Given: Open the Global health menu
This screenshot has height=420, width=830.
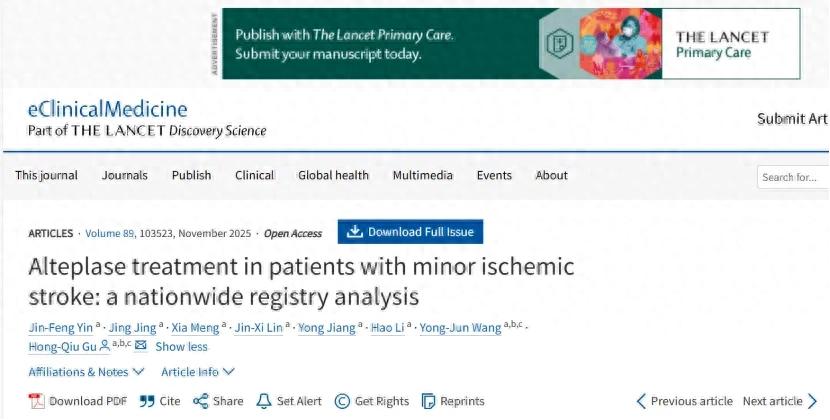Looking at the screenshot, I should 333,175.
